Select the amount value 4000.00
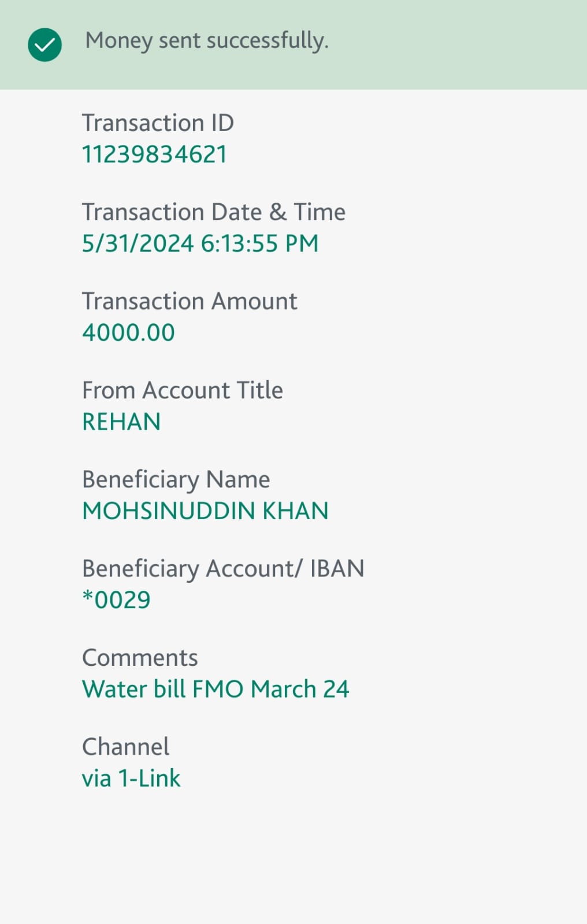Screen dimensions: 587x924 (128, 333)
